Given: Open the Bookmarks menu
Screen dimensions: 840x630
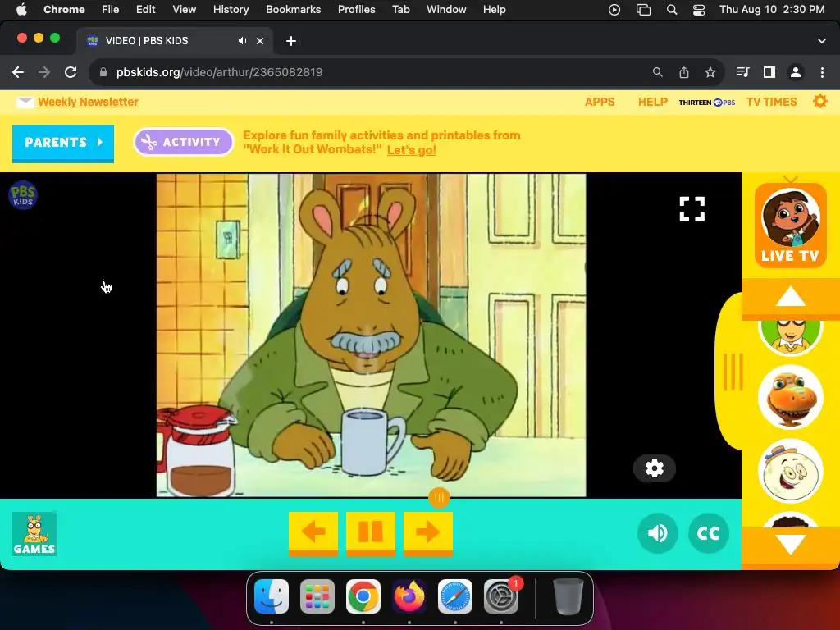Looking at the screenshot, I should pos(293,9).
